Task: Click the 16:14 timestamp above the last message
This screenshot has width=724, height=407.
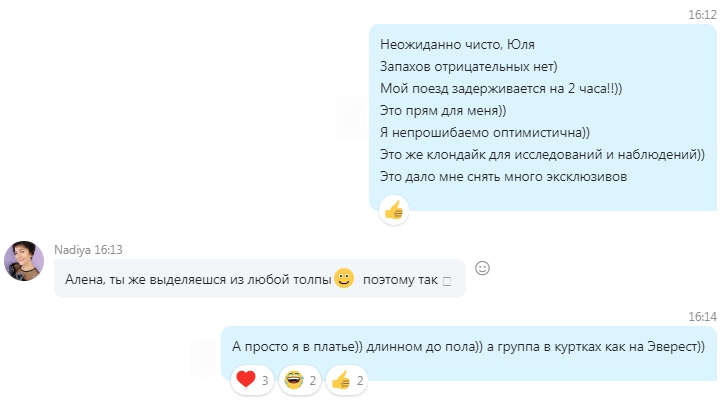Action: coord(702,316)
